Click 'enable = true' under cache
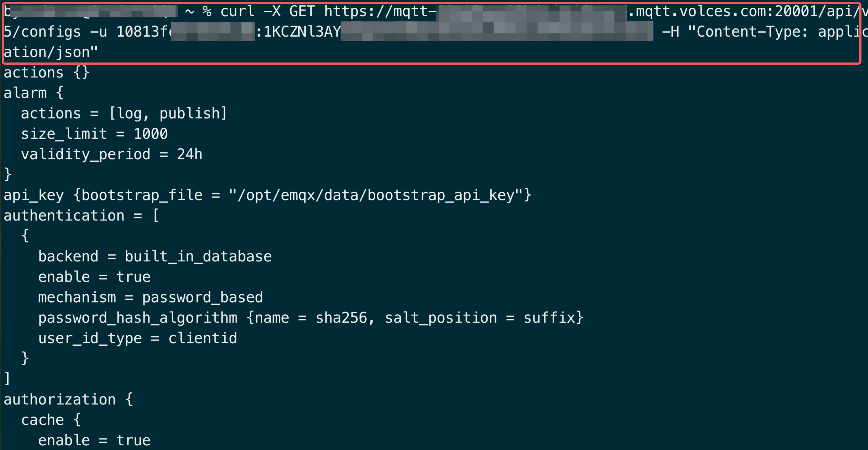The height and width of the screenshot is (450, 868). coord(94,440)
